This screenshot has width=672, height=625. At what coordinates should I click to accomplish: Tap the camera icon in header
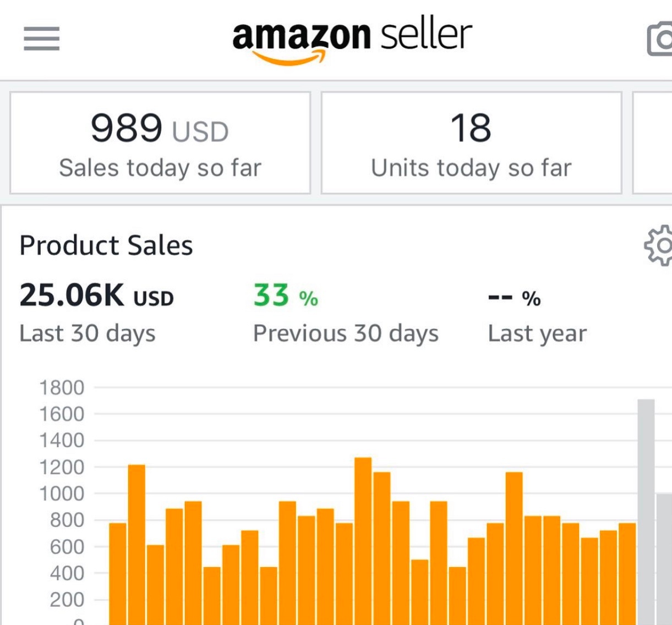(x=660, y=39)
